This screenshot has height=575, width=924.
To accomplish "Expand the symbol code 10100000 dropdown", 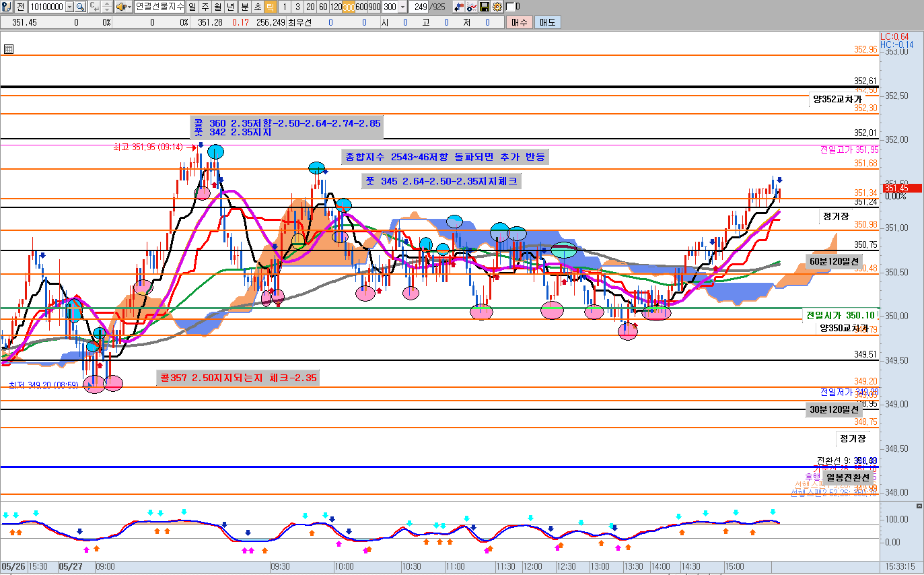I will (69, 7).
